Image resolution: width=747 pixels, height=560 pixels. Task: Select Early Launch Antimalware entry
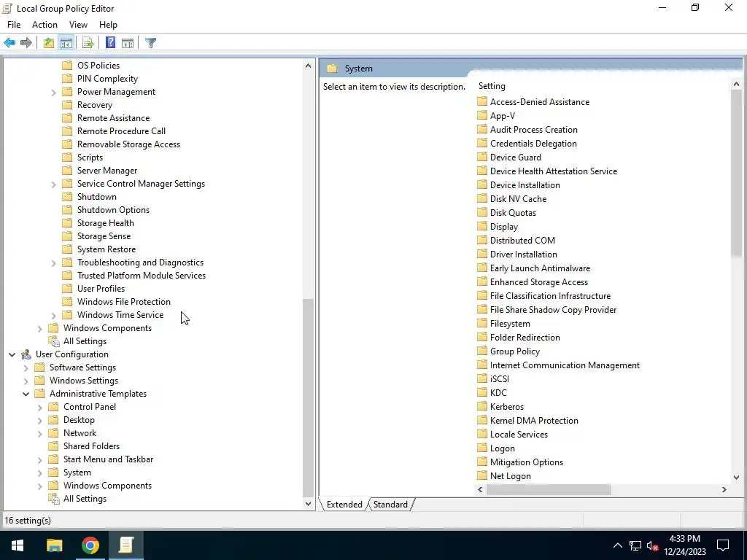541,268
